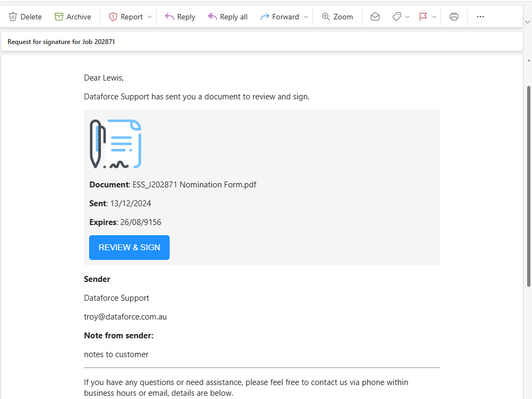Collapse the toolbar with right-edge chevron
This screenshot has height=399, width=532.
pos(528,21)
